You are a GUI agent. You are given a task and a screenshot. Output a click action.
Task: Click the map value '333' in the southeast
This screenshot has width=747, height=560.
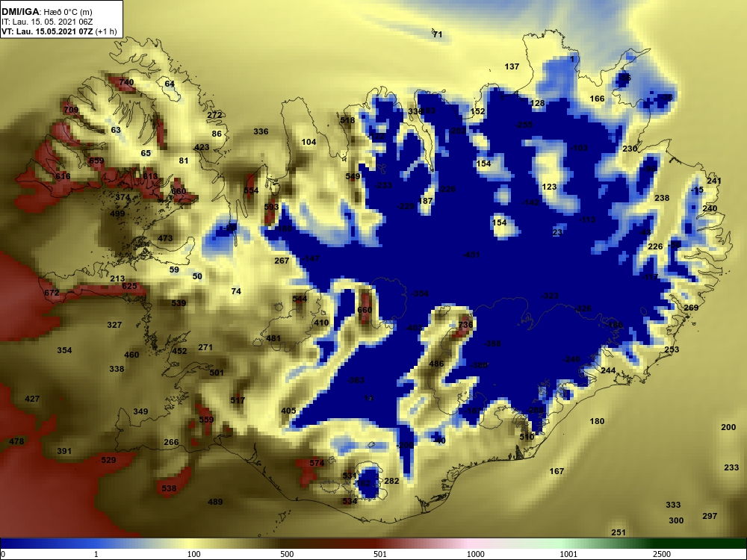(x=673, y=505)
